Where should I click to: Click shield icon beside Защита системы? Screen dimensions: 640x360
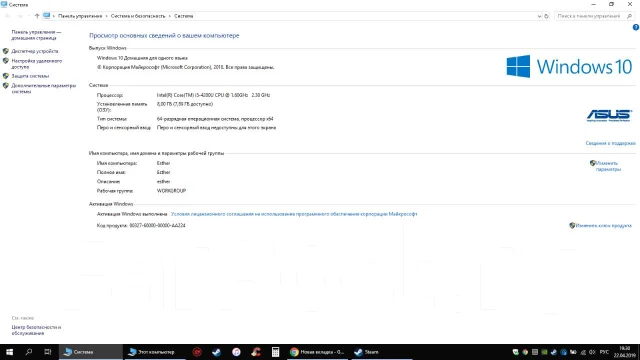(x=6, y=76)
